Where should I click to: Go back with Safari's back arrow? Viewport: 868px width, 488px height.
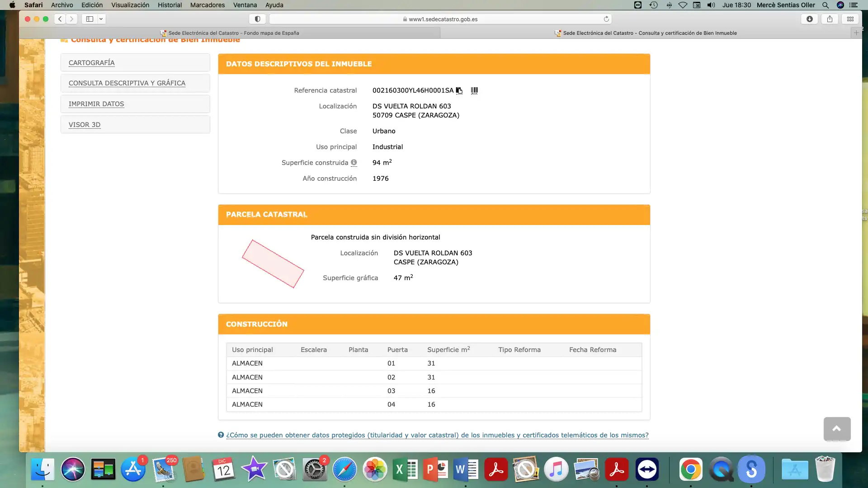coord(60,19)
